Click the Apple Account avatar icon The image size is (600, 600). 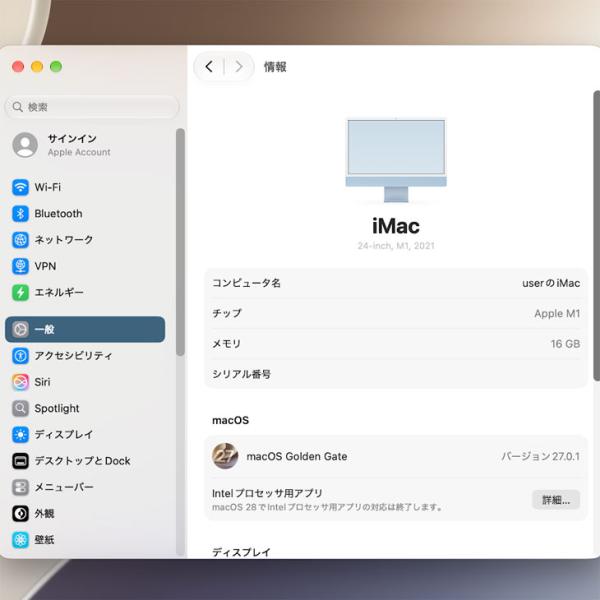click(25, 145)
